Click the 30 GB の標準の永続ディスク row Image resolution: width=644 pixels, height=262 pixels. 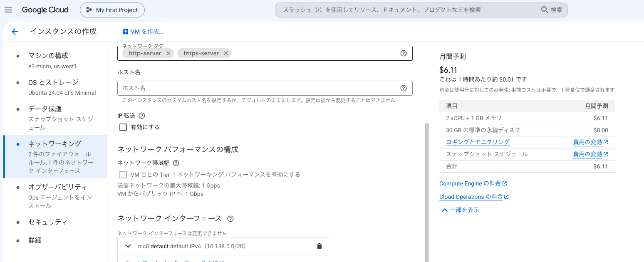[527, 130]
